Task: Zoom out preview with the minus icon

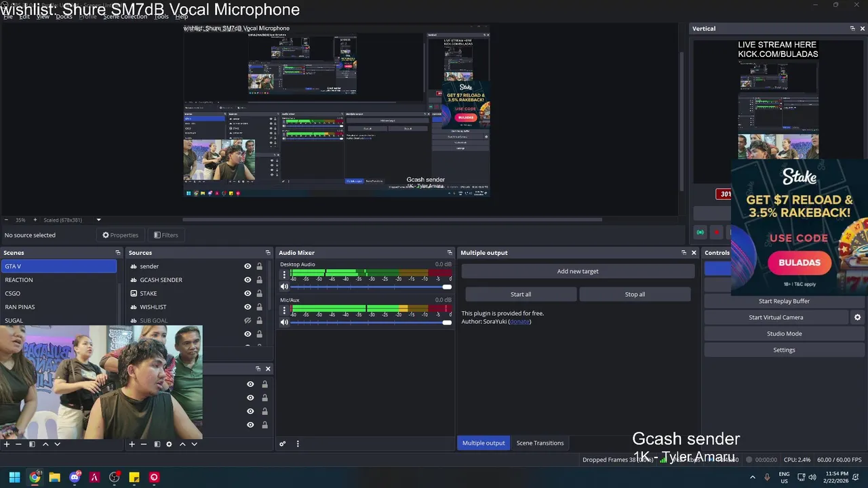Action: pos(6,220)
